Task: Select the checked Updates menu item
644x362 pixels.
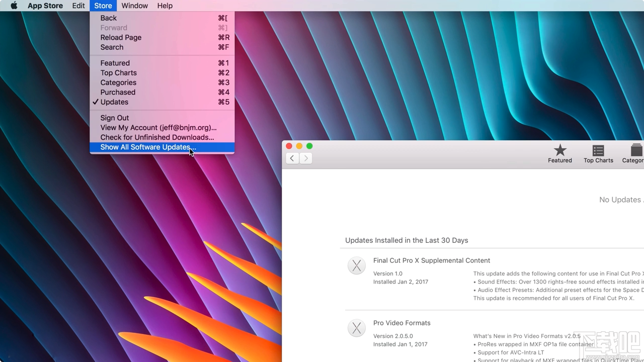Action: [x=114, y=102]
